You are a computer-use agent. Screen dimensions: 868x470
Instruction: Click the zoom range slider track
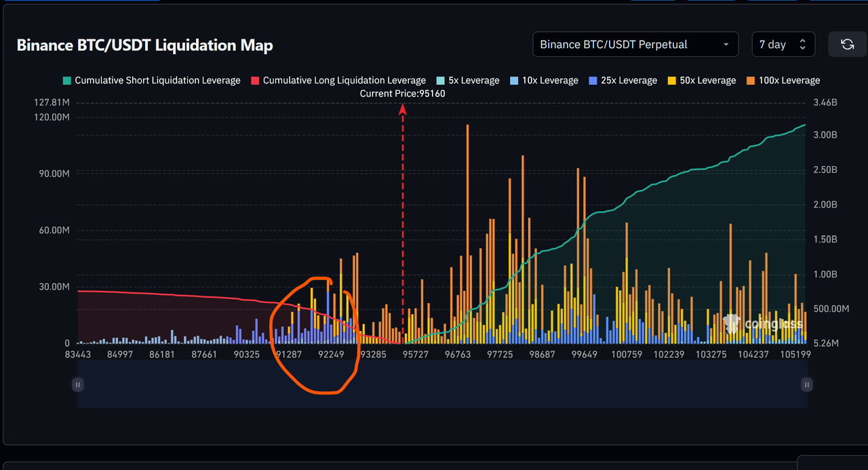(x=442, y=384)
